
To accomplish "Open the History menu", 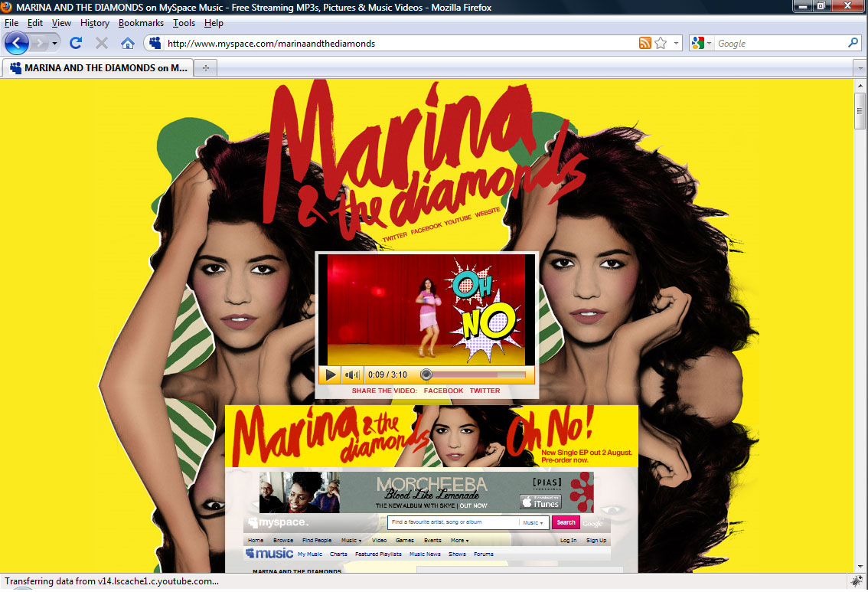I will coord(95,23).
